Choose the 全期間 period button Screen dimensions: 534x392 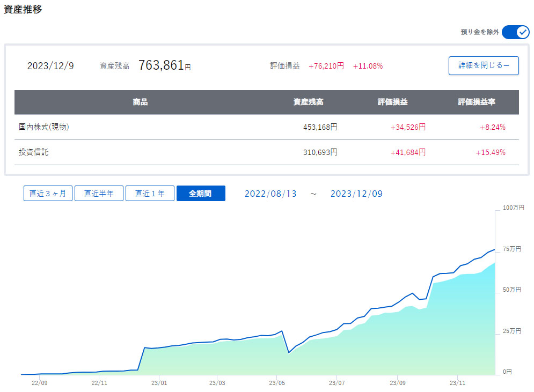pos(201,194)
